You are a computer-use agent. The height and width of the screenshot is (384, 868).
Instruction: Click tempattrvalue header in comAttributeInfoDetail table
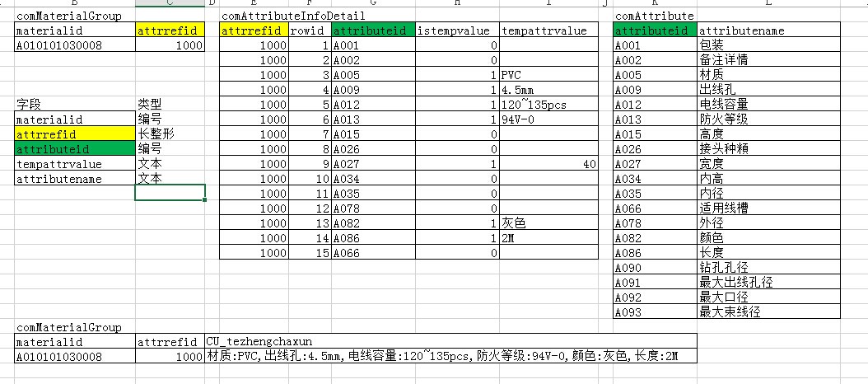click(548, 30)
